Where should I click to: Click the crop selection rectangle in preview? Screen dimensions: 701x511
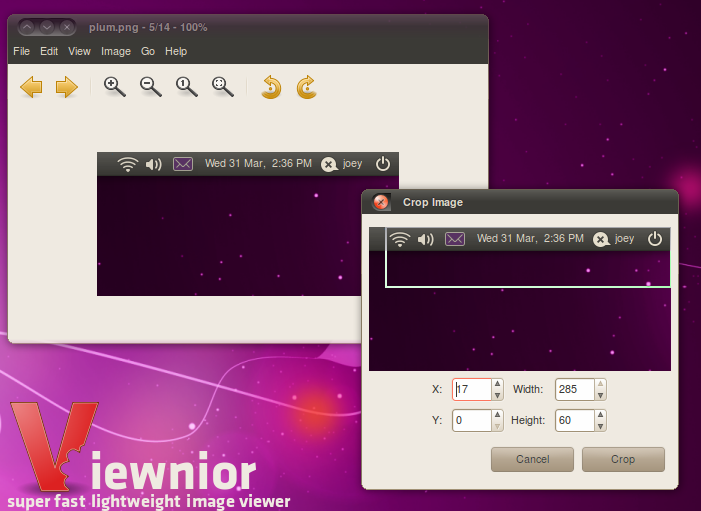coord(528,258)
